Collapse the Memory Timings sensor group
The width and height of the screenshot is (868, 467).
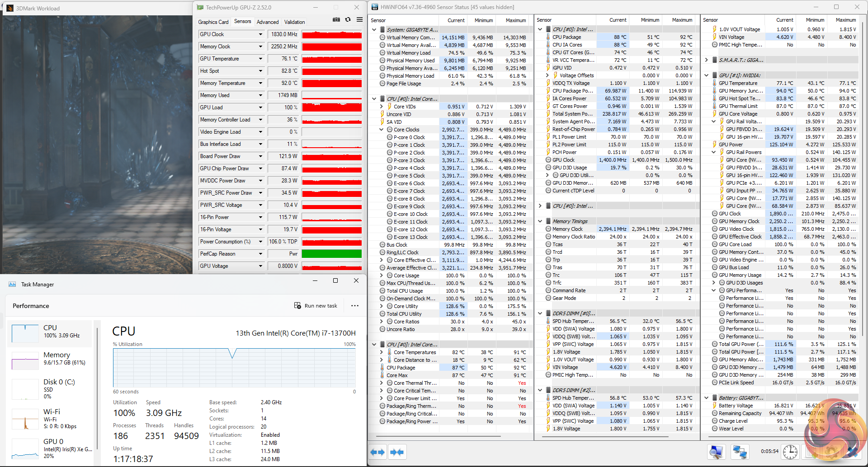point(540,221)
